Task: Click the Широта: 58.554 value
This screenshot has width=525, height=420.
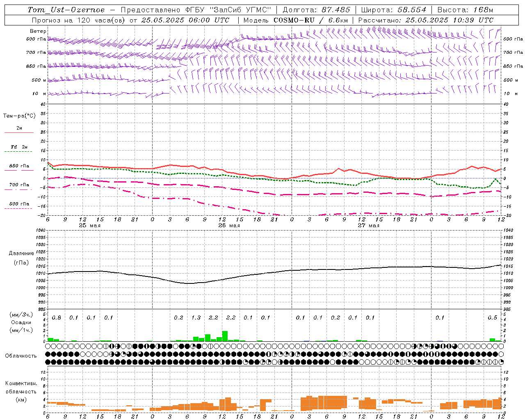Action: coord(394,10)
